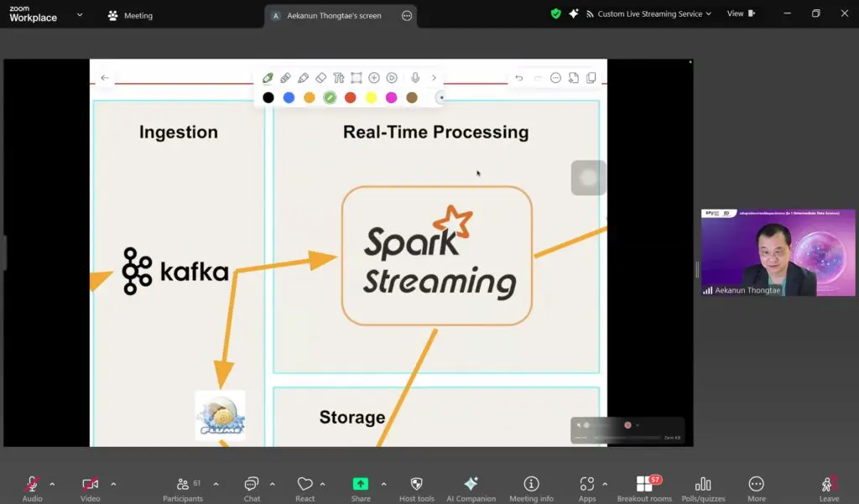Open the Chat panel
The height and width of the screenshot is (504, 859).
click(252, 489)
